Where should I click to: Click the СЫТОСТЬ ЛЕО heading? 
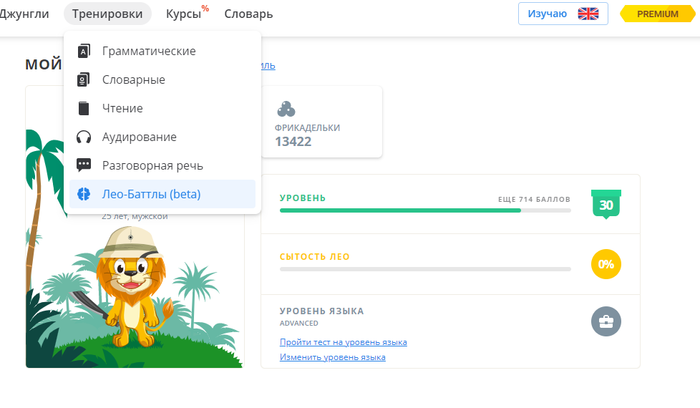click(x=315, y=257)
